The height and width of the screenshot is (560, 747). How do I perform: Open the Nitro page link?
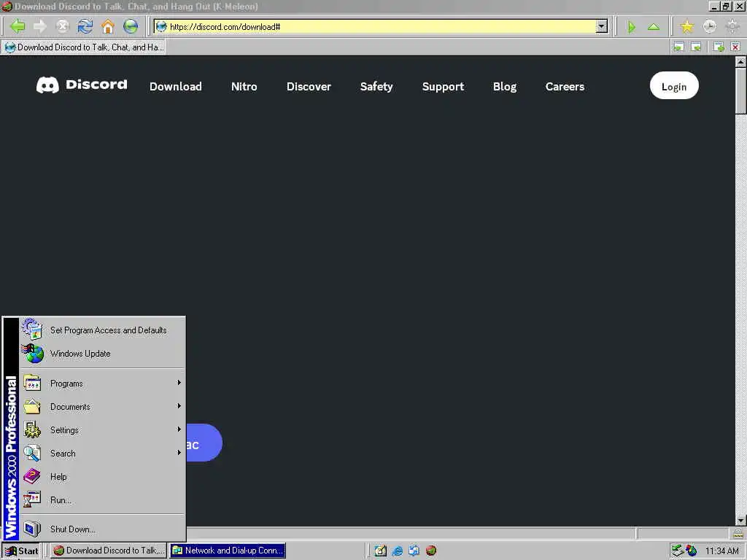244,86
